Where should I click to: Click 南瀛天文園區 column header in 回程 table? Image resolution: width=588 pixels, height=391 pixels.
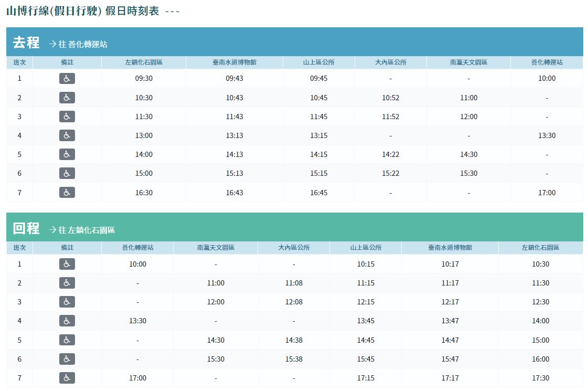click(x=216, y=248)
